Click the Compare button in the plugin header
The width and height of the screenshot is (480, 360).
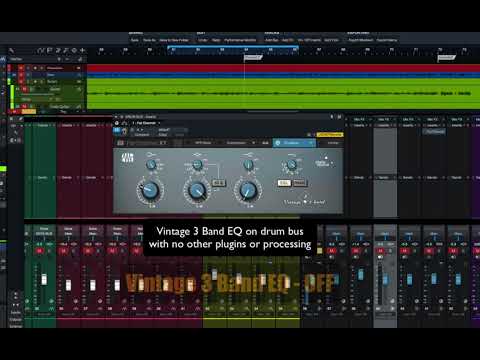pos(142,135)
